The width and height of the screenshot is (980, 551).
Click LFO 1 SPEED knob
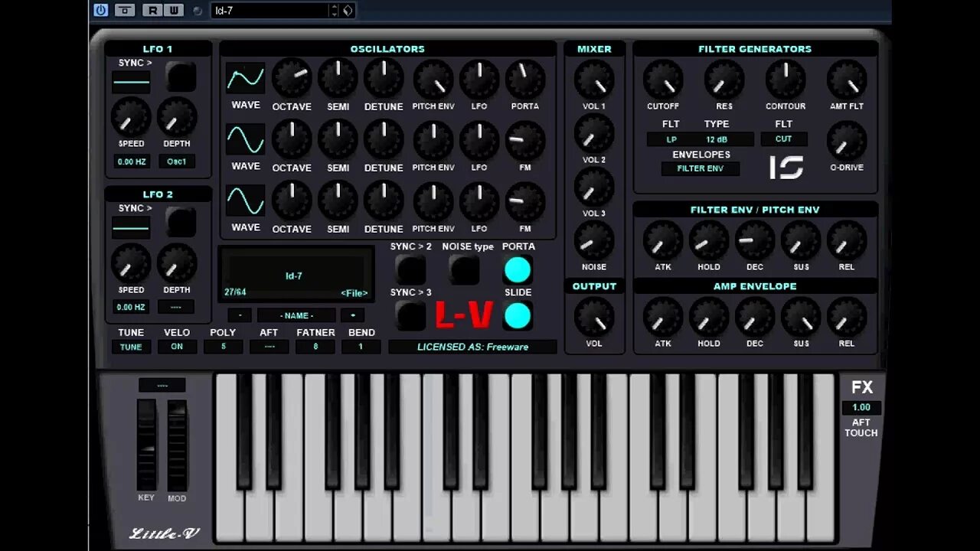(131, 116)
